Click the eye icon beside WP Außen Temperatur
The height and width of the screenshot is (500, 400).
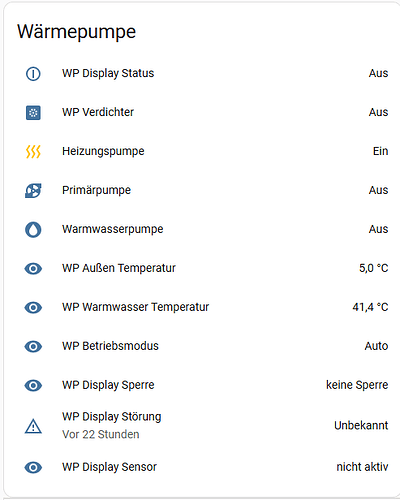pyautogui.click(x=33, y=268)
